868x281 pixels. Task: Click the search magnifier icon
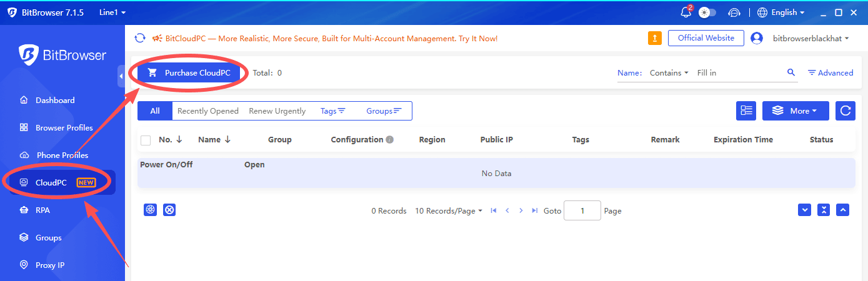pyautogui.click(x=791, y=72)
